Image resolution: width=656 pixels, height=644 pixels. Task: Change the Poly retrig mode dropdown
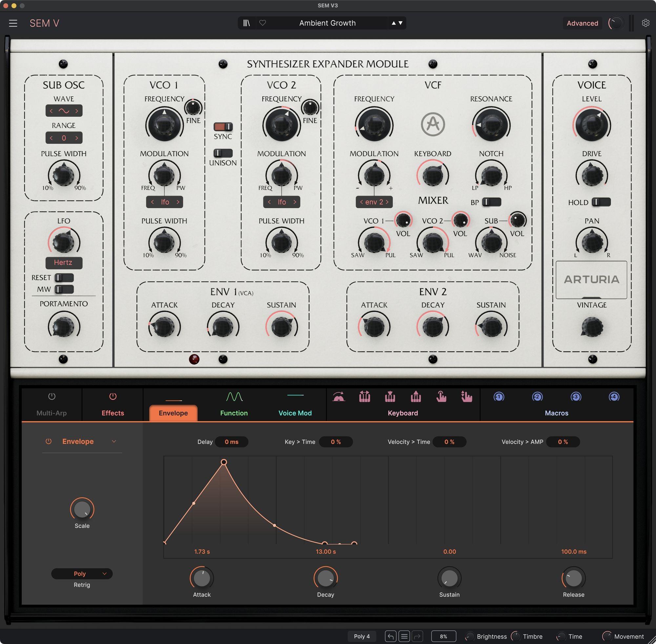click(82, 574)
